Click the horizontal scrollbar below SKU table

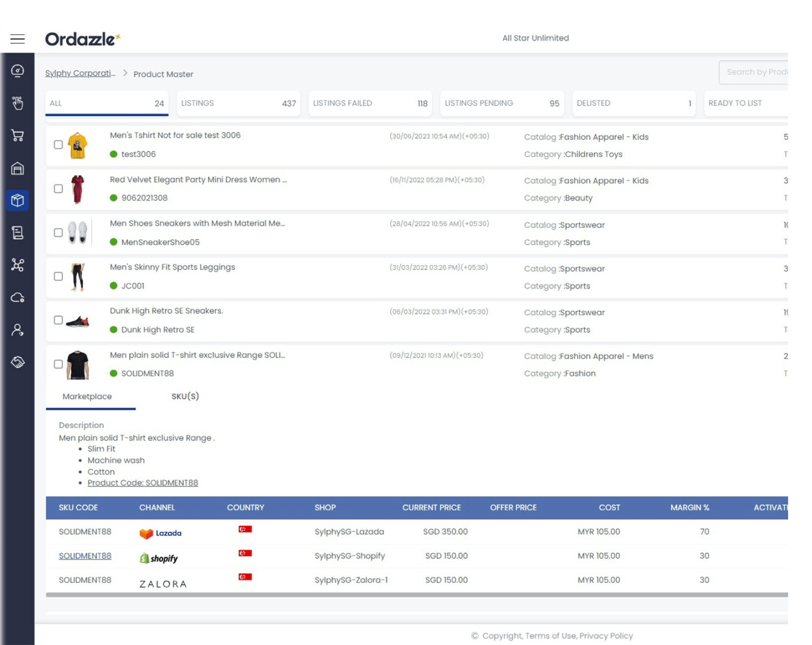[x=416, y=595]
